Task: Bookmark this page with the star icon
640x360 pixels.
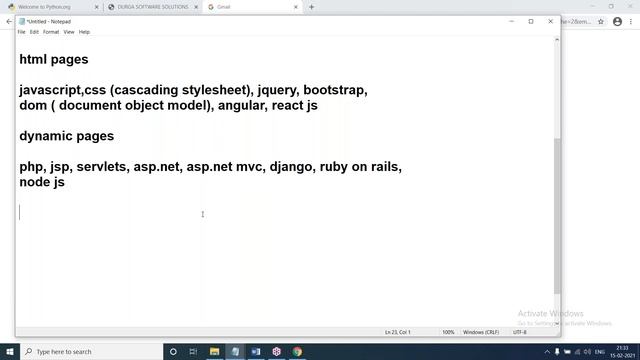Action: (601, 22)
